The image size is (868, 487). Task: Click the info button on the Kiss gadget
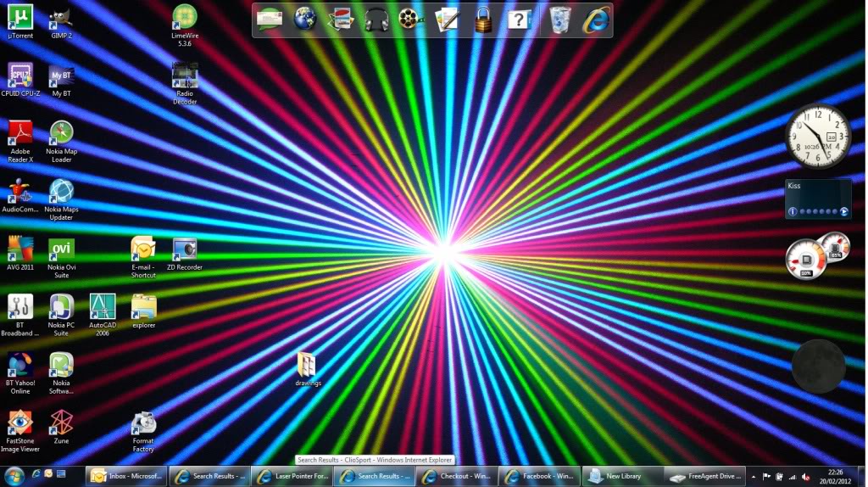[x=793, y=211]
